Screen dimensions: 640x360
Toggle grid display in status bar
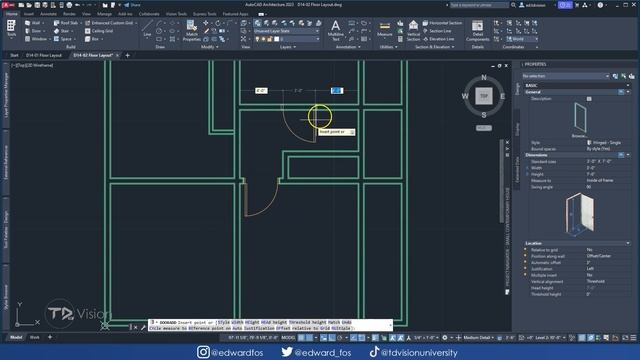pyautogui.click(x=301, y=338)
